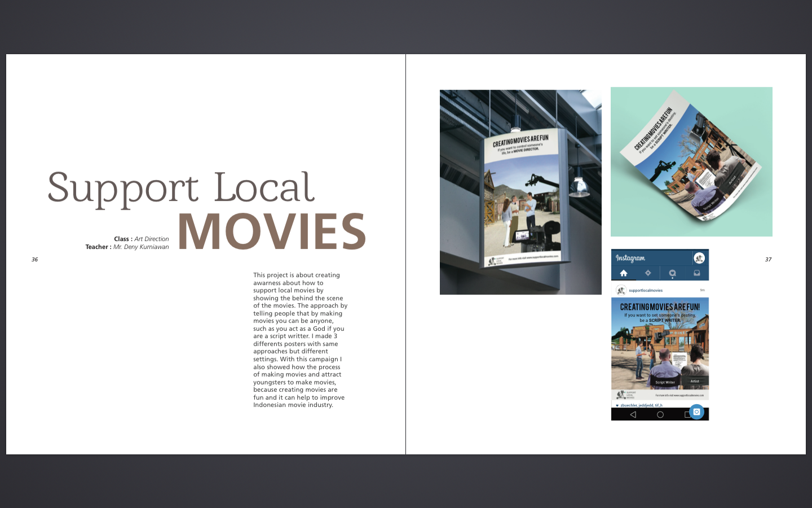Tap the Android home circle icon
This screenshot has height=508, width=812.
(660, 414)
